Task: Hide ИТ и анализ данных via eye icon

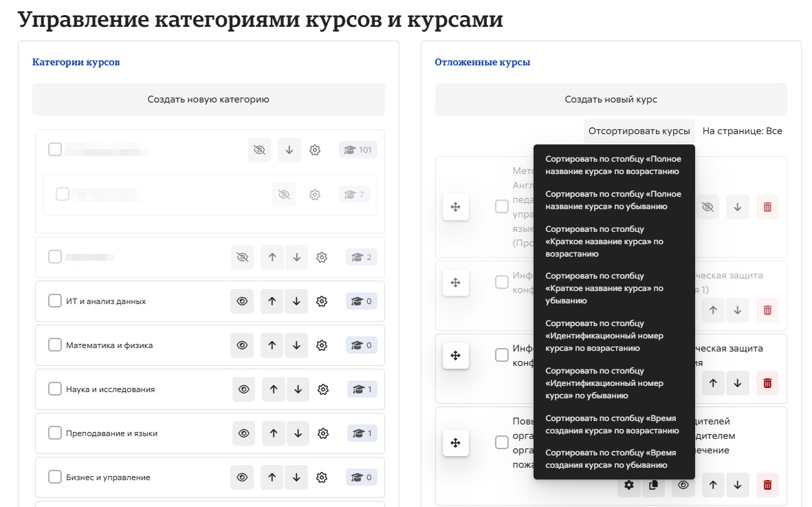Action: (x=242, y=301)
